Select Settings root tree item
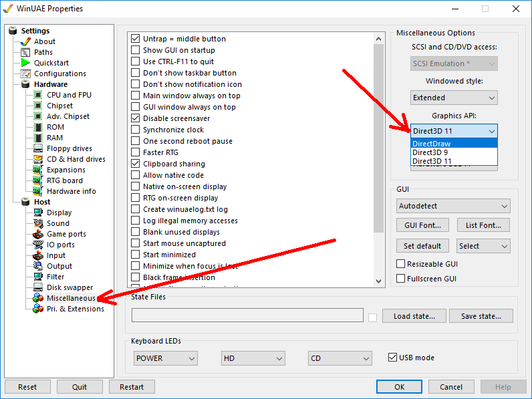 (35, 31)
